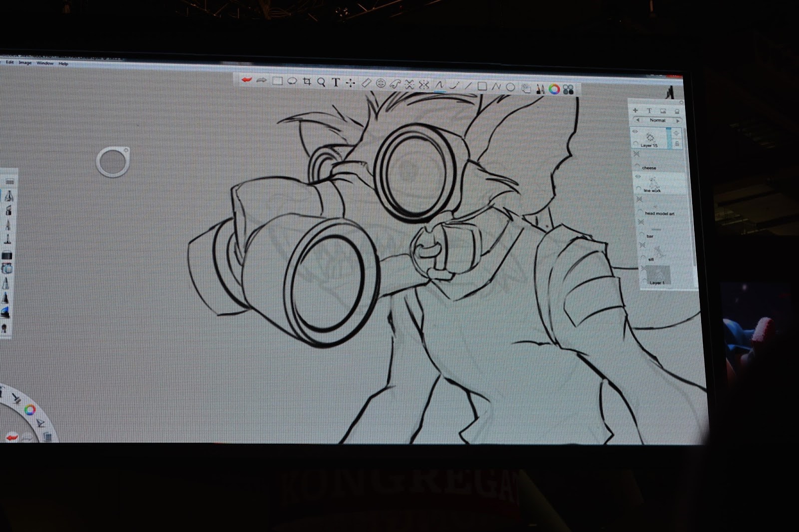Click the brush size puck on canvas
This screenshot has width=799, height=532.
[113, 162]
